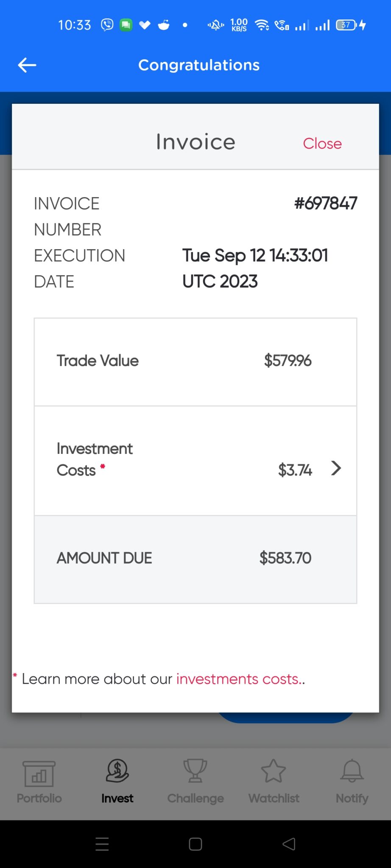
Task: Tap the $3.74 investment cost amount
Action: tap(295, 470)
